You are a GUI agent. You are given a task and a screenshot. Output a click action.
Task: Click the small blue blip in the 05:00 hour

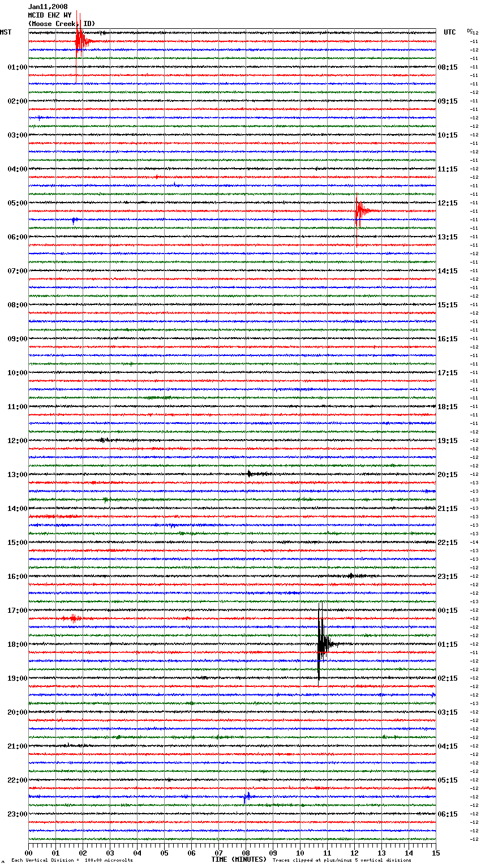pyautogui.click(x=74, y=220)
